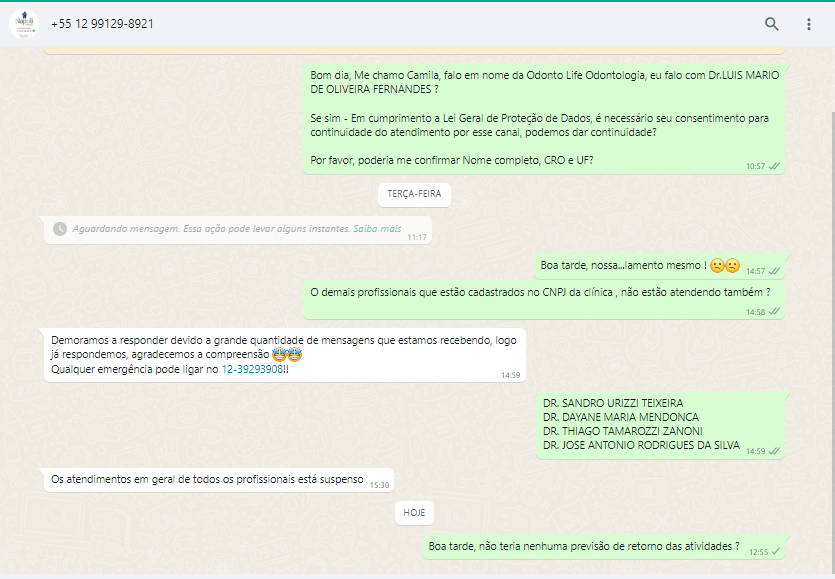Click the 14:59 timestamp on Demoramos a responder
The image size is (835, 579).
point(510,376)
